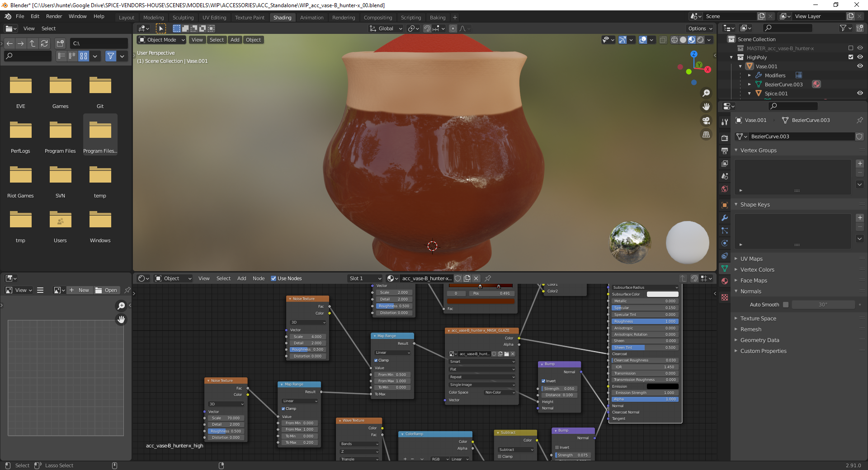Image resolution: width=868 pixels, height=470 pixels.
Task: Switch to the UV Editing workspace tab
Action: pos(214,18)
